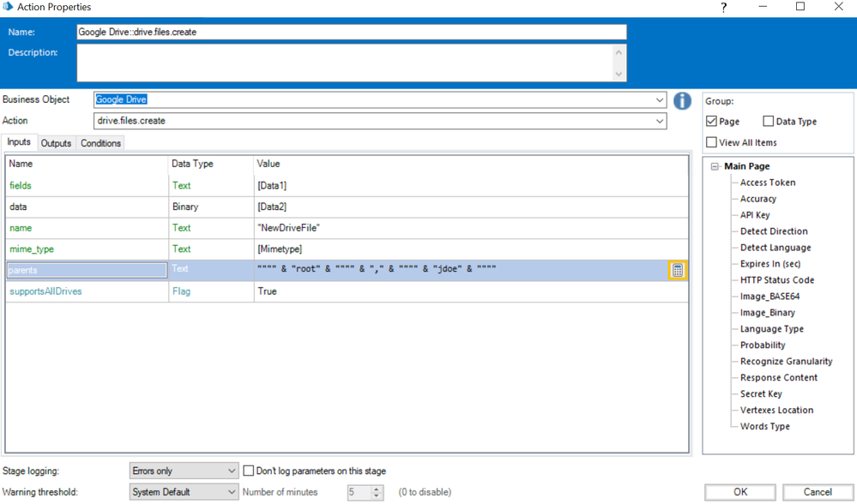Select Access Token in the data tree
Image resolution: width=857 pixels, height=504 pixels.
(767, 183)
